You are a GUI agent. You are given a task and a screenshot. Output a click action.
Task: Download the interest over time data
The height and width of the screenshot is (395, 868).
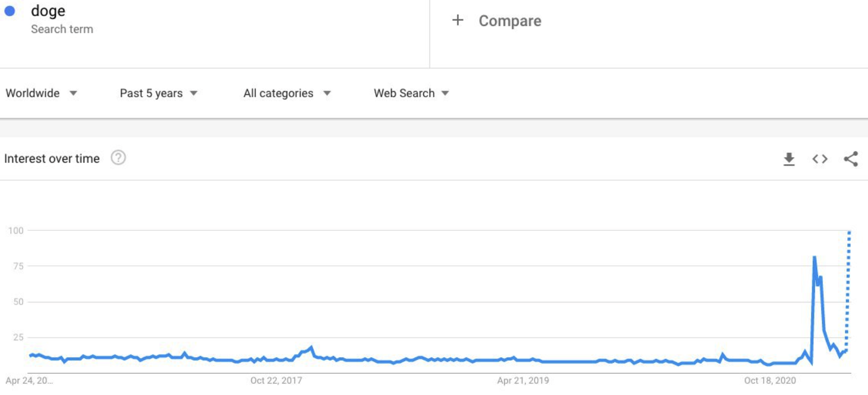(x=789, y=159)
